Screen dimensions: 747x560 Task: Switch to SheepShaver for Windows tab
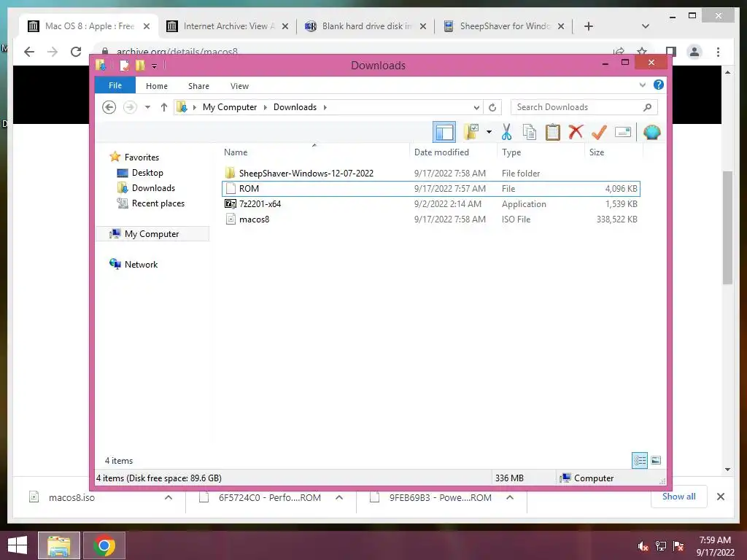[505, 26]
